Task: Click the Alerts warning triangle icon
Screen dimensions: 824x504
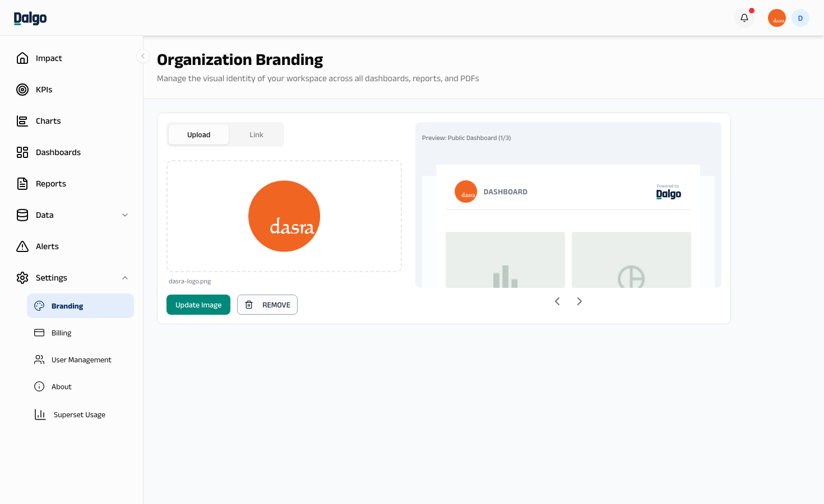Action: tap(22, 246)
